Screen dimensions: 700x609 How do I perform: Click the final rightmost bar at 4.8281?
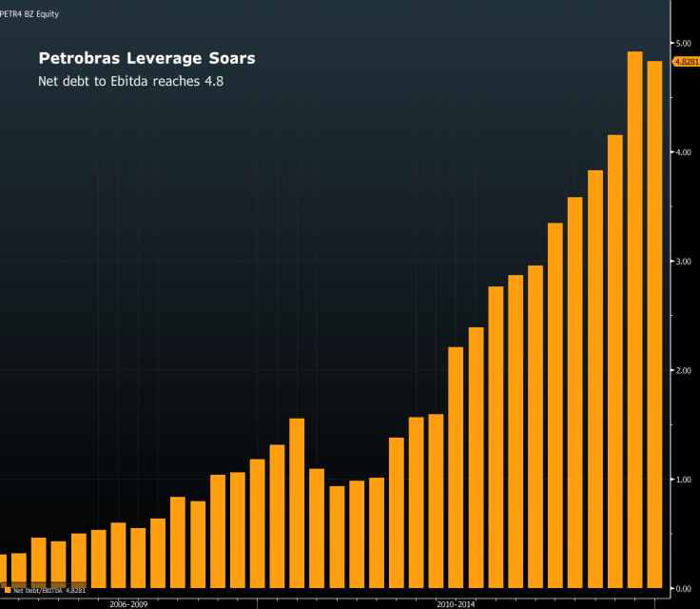[654, 324]
